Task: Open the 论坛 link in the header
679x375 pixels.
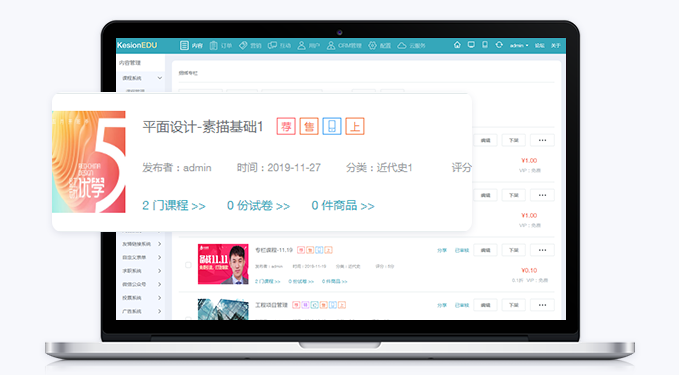Action: point(540,45)
